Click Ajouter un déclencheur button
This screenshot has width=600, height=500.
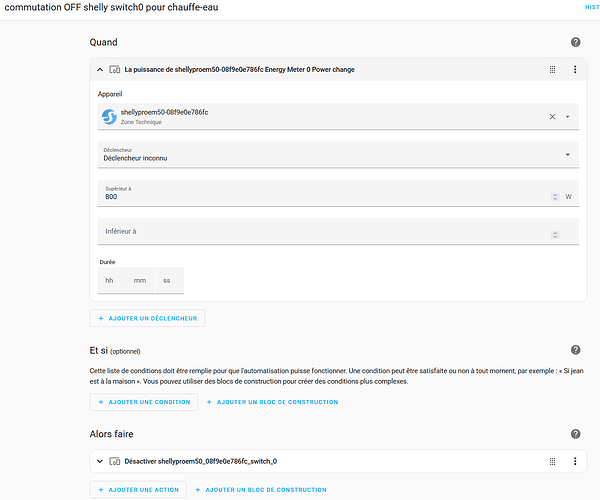(x=147, y=318)
